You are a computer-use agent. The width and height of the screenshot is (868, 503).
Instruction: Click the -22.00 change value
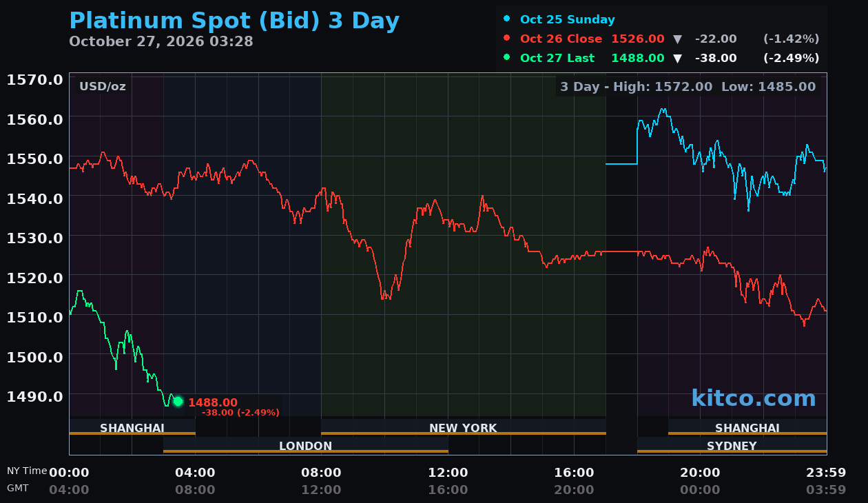(x=716, y=39)
